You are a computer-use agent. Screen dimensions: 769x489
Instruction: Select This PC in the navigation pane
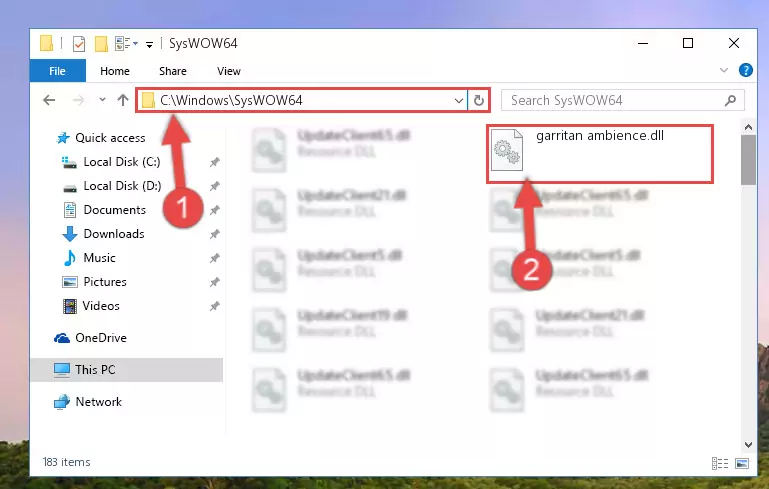pyautogui.click(x=127, y=370)
